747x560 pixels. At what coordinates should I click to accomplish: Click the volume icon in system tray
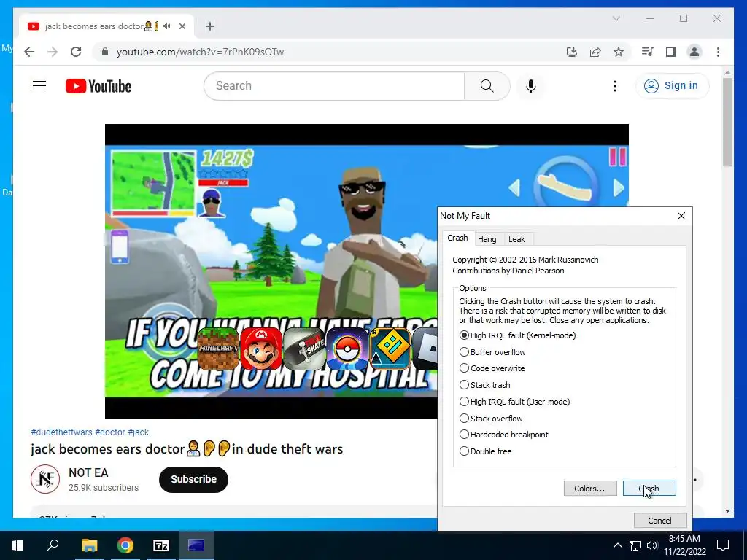point(652,545)
